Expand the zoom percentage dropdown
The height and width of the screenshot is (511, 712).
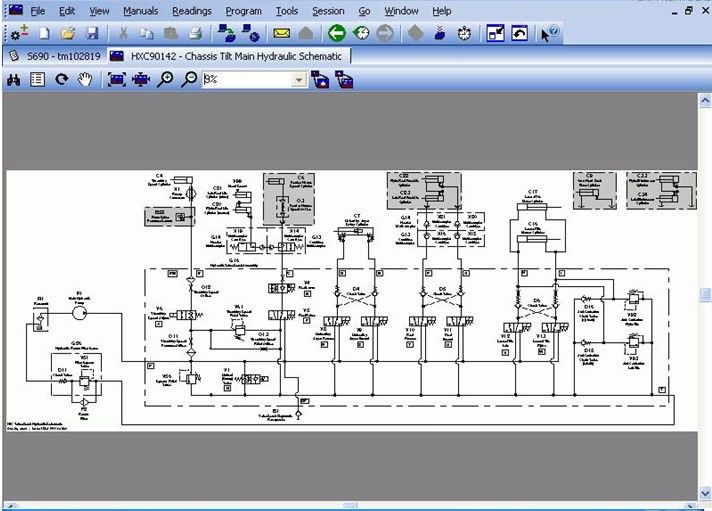(x=299, y=79)
